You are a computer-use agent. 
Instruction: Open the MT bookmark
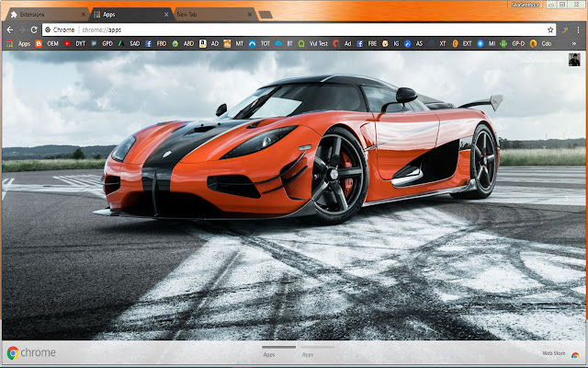click(x=233, y=43)
